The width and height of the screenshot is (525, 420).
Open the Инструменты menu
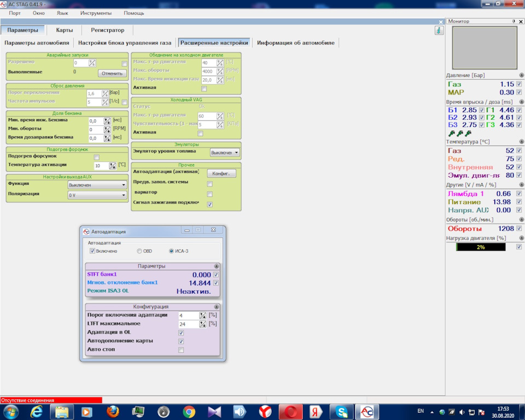(x=96, y=13)
